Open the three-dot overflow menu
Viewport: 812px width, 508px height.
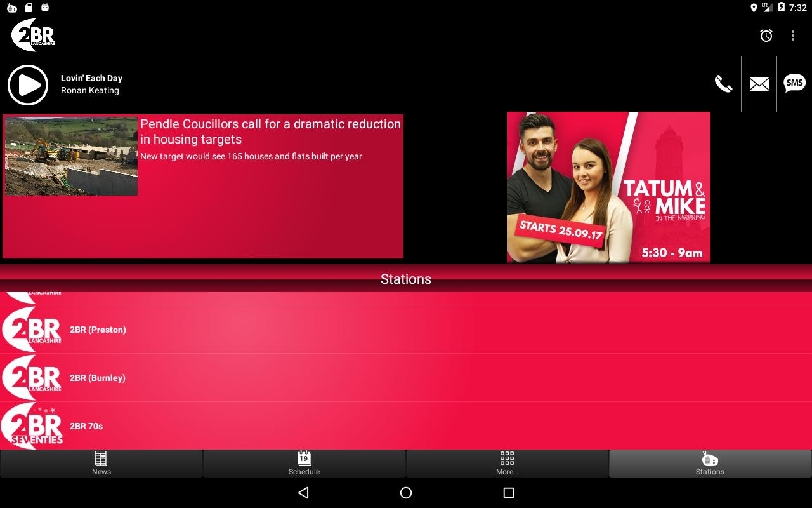pos(792,36)
